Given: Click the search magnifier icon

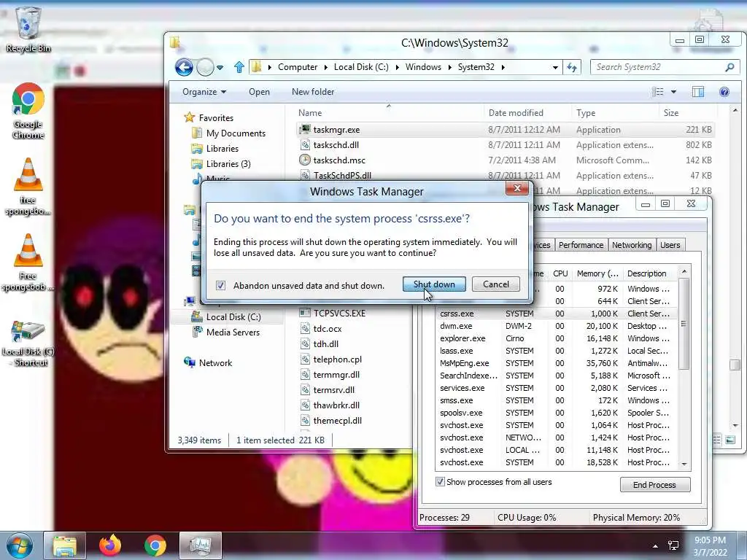Looking at the screenshot, I should pyautogui.click(x=729, y=67).
